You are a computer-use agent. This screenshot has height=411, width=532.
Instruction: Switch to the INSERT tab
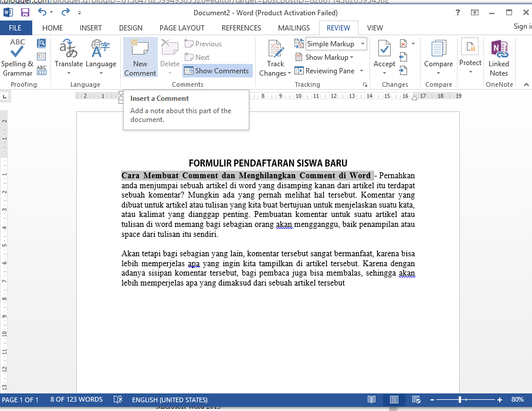pyautogui.click(x=90, y=28)
